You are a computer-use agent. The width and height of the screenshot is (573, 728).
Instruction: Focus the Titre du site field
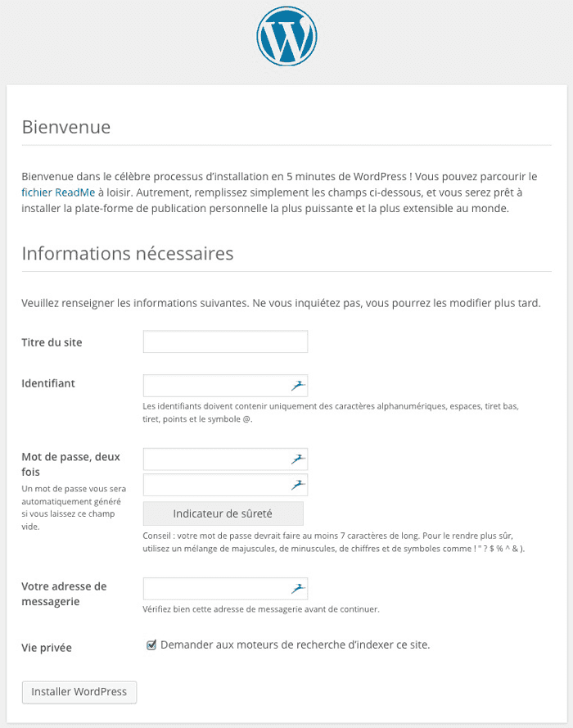point(225,341)
